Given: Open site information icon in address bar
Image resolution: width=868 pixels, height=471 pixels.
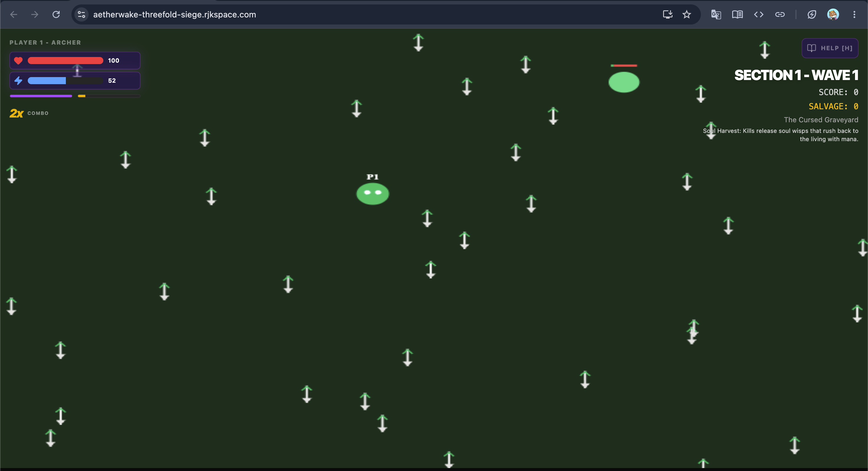Looking at the screenshot, I should [81, 14].
